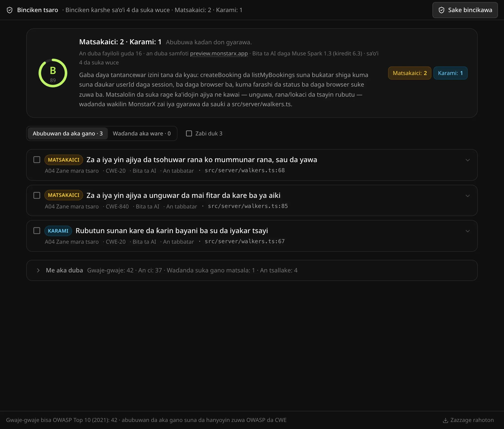This screenshot has height=429, width=504.
Task: Check the Rubutun sunan kare finding checkbox
Action: tap(37, 231)
